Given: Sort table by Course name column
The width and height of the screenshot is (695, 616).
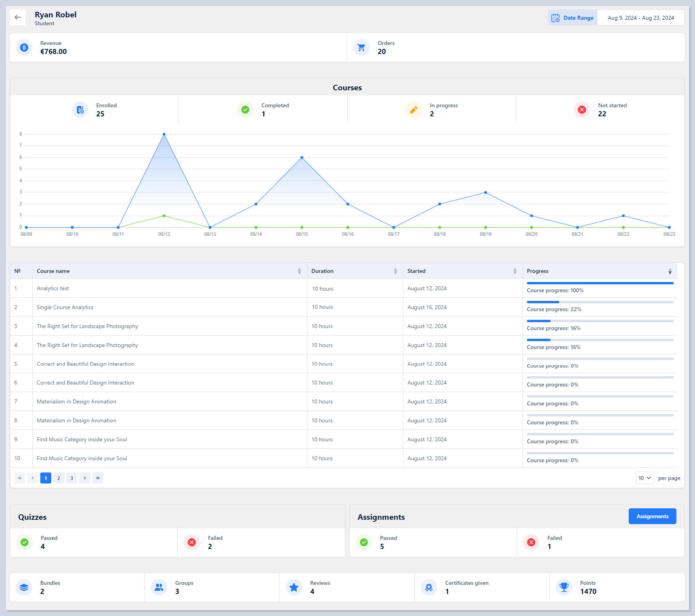Looking at the screenshot, I should coord(299,271).
